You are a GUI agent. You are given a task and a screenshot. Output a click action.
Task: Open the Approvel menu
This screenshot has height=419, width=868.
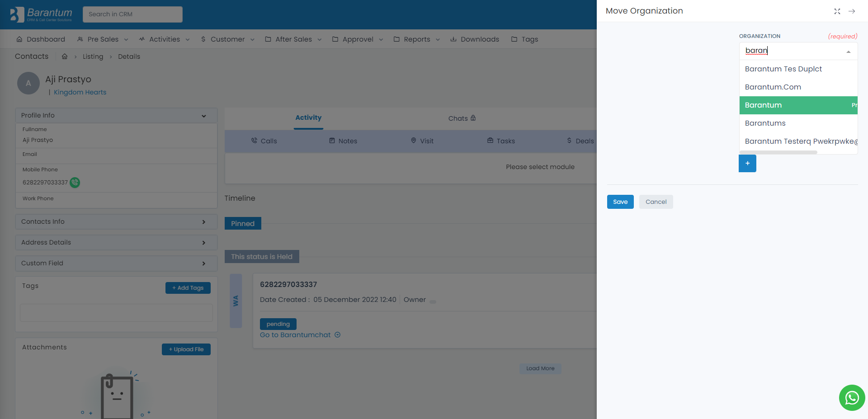(x=358, y=39)
